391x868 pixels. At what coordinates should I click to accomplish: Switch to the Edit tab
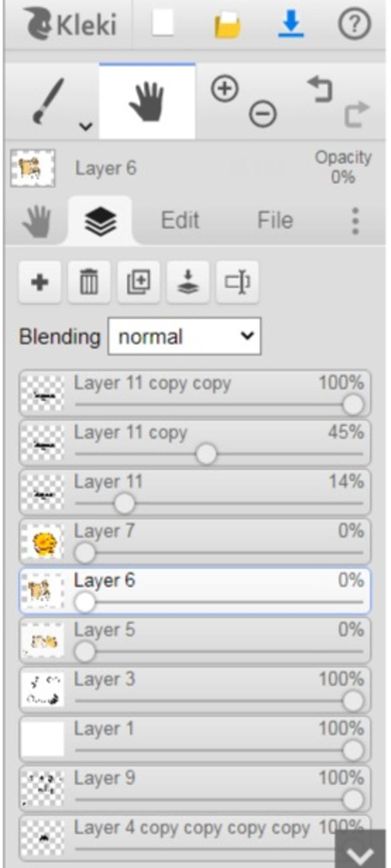pyautogui.click(x=180, y=220)
